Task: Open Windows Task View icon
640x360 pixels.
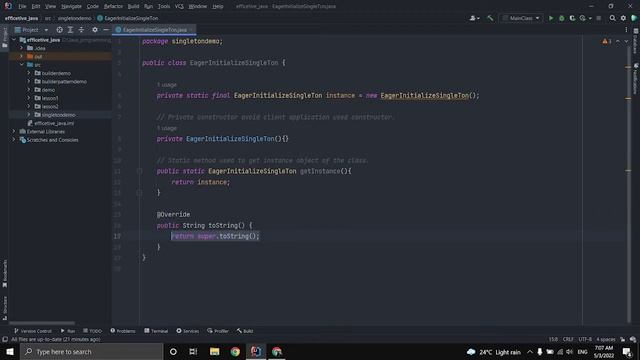Action: pyautogui.click(x=193, y=351)
